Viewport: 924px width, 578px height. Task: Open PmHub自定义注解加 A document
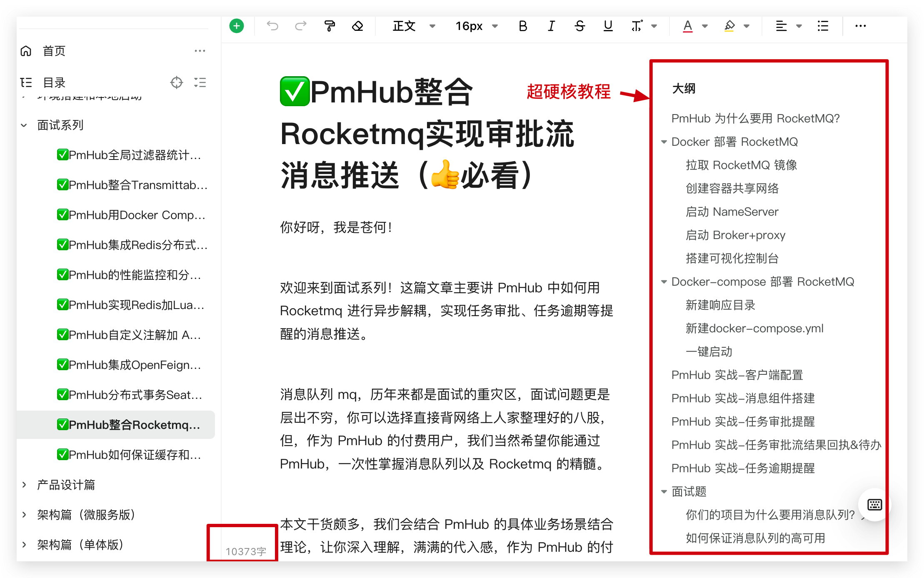[129, 335]
